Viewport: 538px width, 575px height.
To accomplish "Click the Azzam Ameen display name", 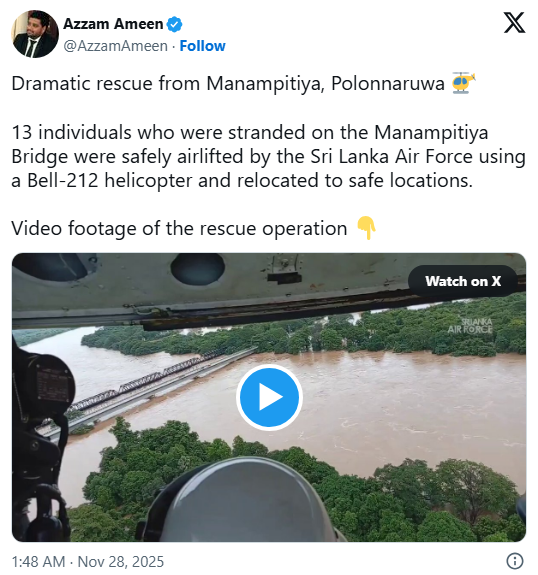I will click(113, 24).
